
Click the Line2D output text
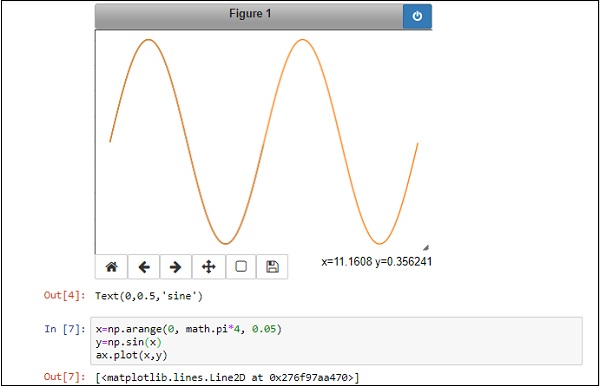click(x=228, y=378)
